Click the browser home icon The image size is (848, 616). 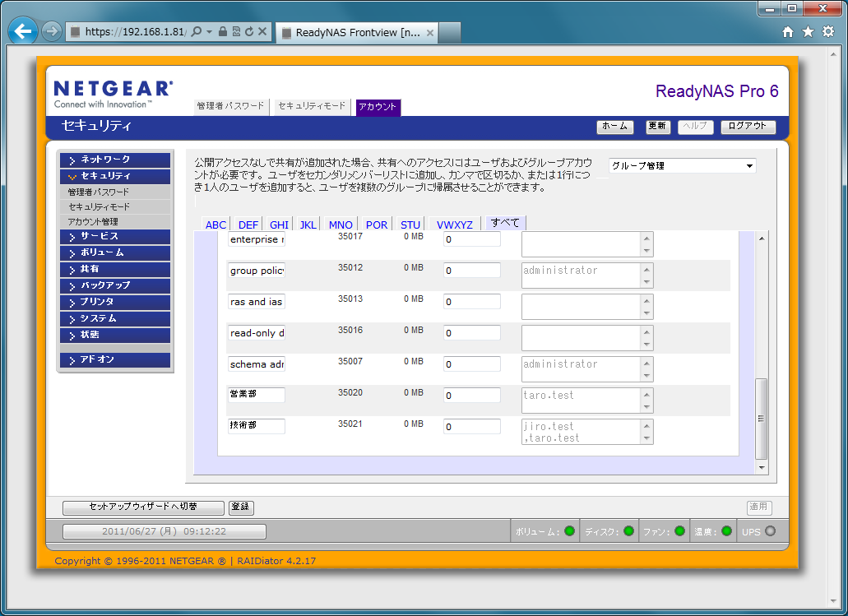(788, 32)
